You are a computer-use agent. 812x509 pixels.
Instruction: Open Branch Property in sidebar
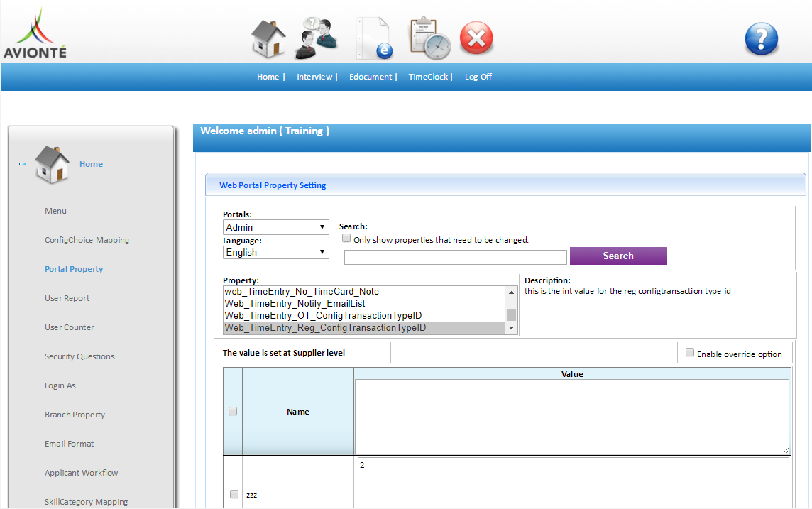pos(75,415)
